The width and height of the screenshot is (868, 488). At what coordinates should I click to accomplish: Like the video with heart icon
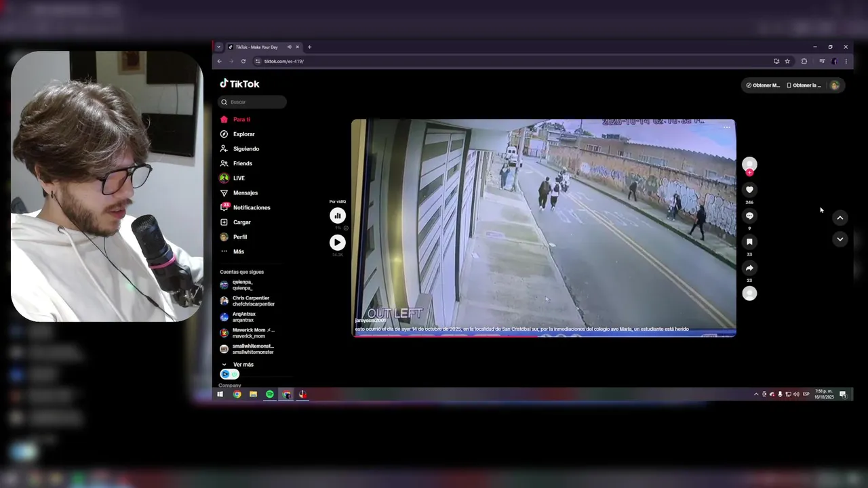pyautogui.click(x=749, y=190)
